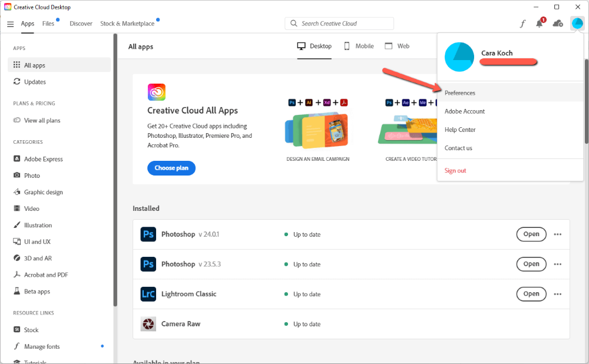Click the large profile avatar in dropdown
Viewport: 589px width, 364px height.
pos(459,57)
